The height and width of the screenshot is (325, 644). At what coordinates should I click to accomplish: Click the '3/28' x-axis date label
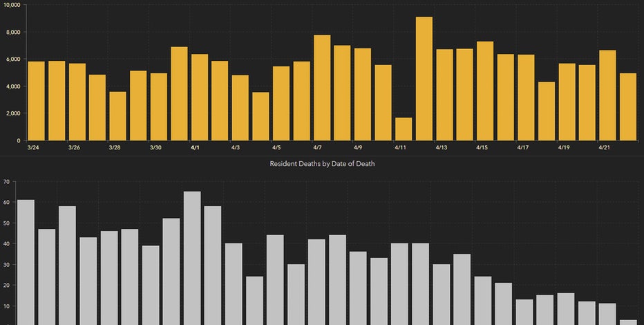click(x=115, y=147)
